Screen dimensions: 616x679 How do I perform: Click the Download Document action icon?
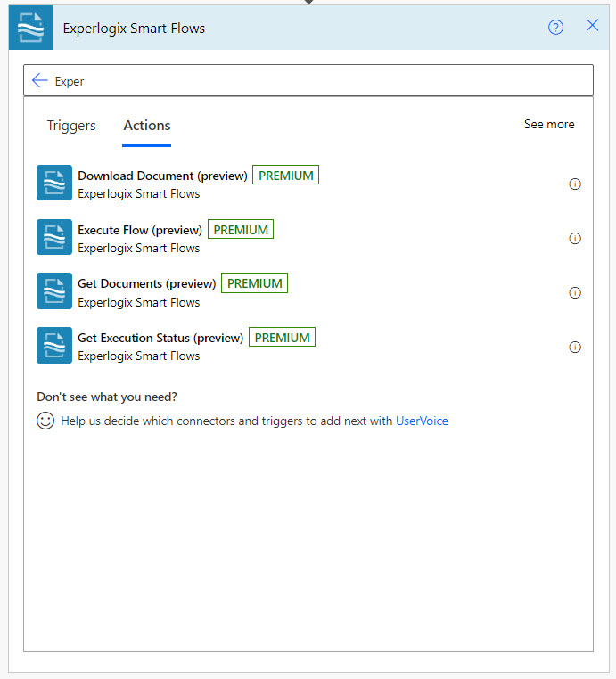[x=54, y=183]
